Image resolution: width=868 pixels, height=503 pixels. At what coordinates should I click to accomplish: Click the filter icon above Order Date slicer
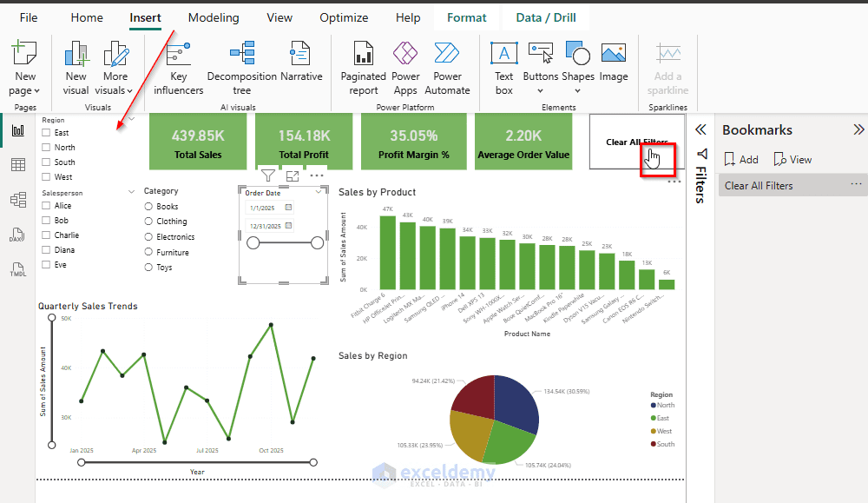268,175
